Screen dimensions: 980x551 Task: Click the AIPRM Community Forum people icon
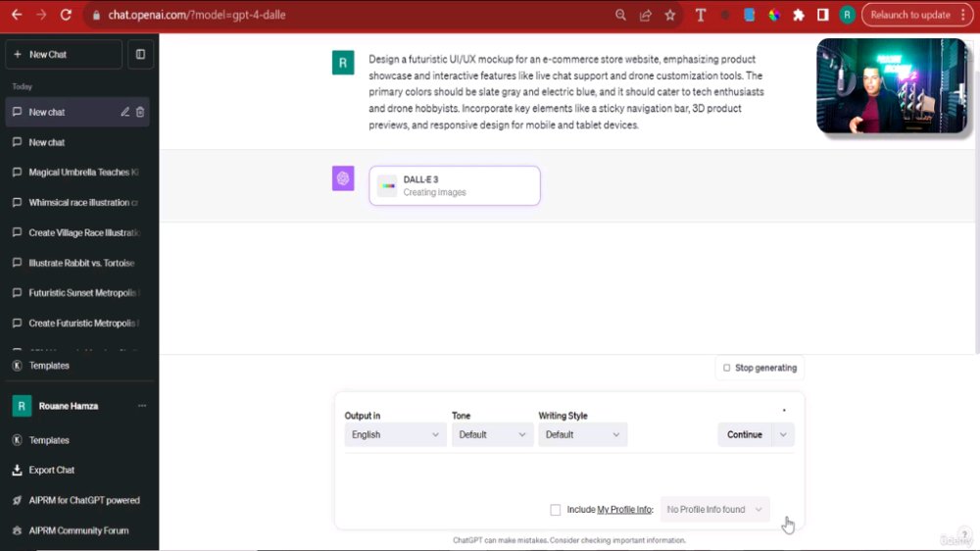point(17,530)
